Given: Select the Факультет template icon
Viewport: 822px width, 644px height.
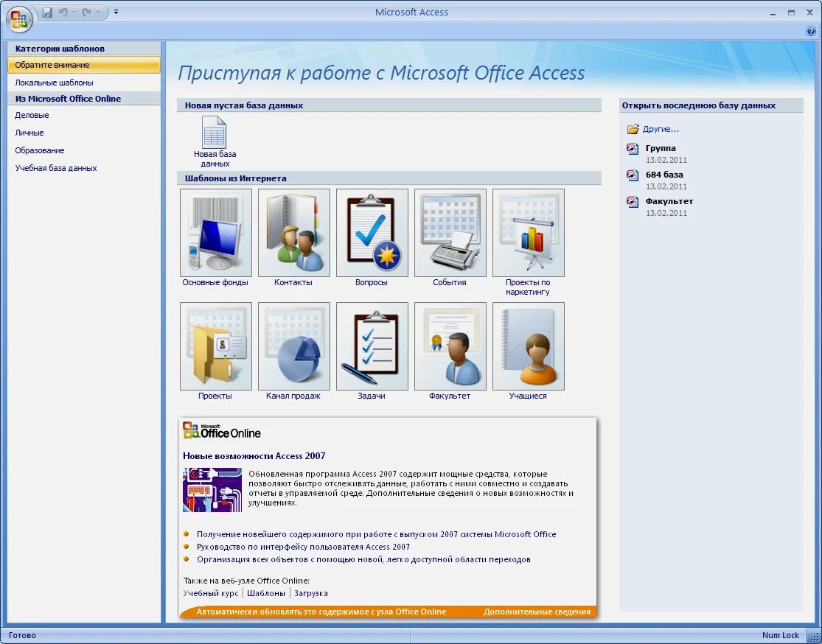Looking at the screenshot, I should tap(450, 346).
